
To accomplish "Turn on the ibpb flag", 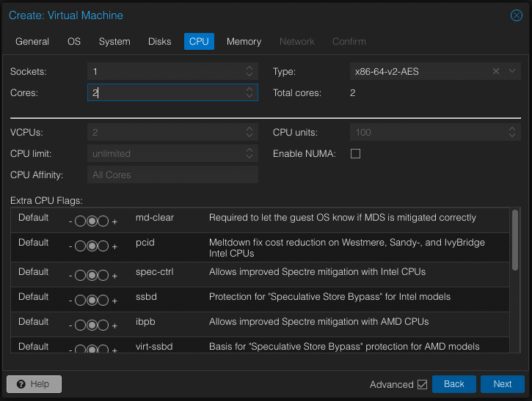I will (103, 325).
